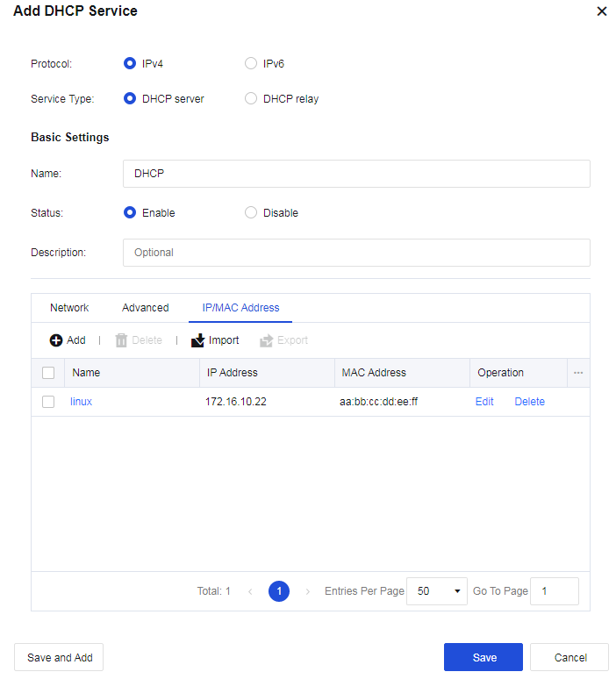Image resolution: width=616 pixels, height=679 pixels.
Task: Check the select-all header checkbox
Action: point(48,373)
